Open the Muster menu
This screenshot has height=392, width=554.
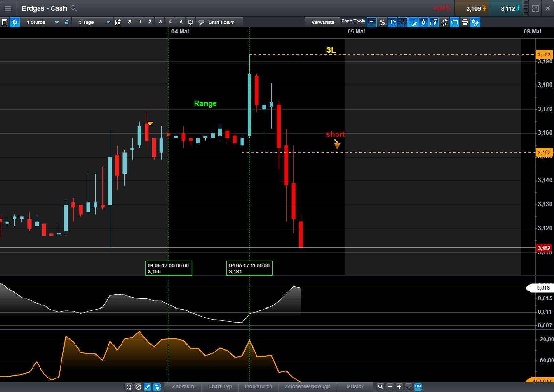click(x=355, y=387)
